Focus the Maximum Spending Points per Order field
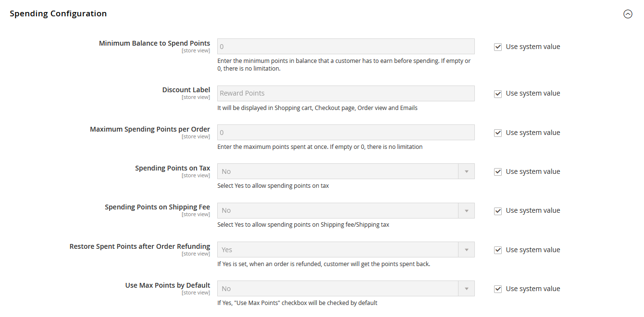 pyautogui.click(x=346, y=133)
